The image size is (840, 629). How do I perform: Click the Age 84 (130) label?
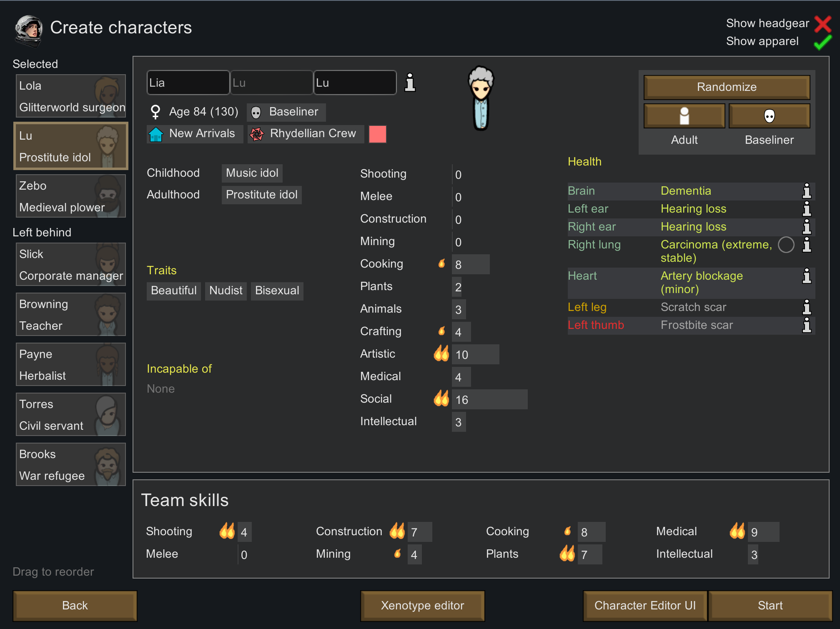point(204,112)
